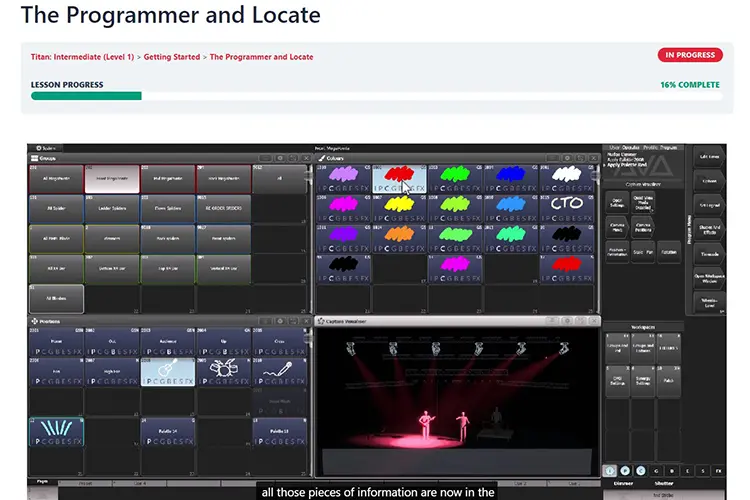Select the Up position palette

pos(223,342)
